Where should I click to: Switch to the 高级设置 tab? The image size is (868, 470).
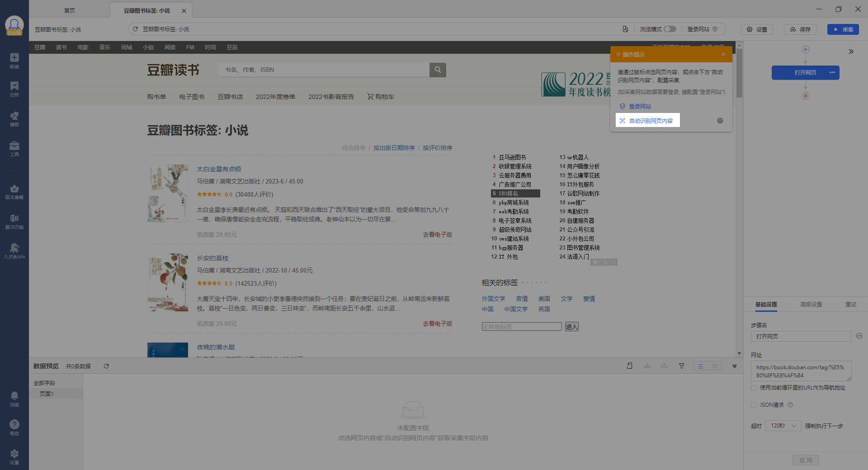[x=811, y=305]
